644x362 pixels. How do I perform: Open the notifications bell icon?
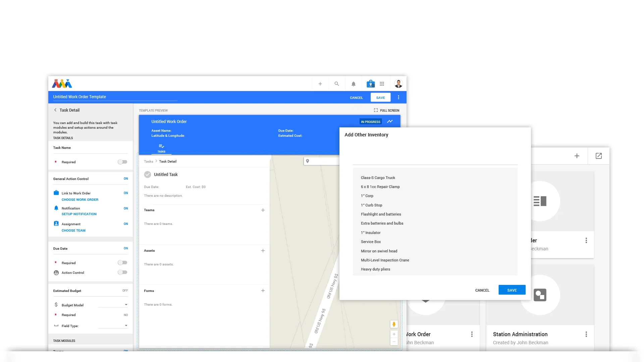coord(354,84)
